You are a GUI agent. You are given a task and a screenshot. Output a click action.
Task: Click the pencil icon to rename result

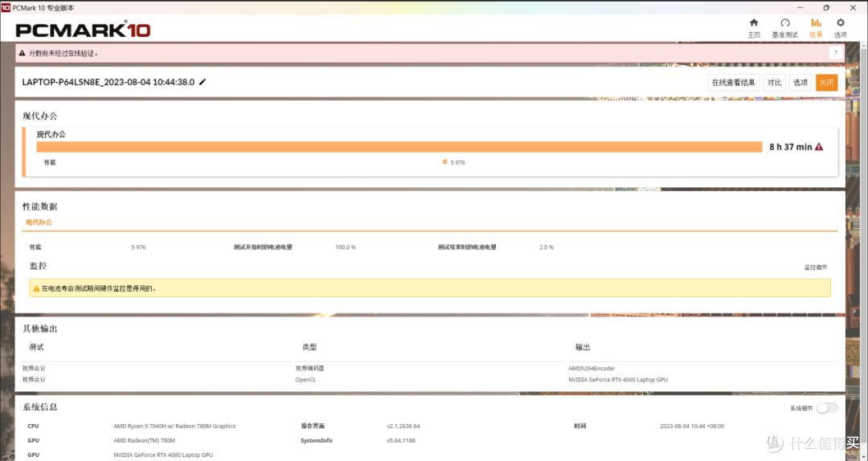[203, 82]
